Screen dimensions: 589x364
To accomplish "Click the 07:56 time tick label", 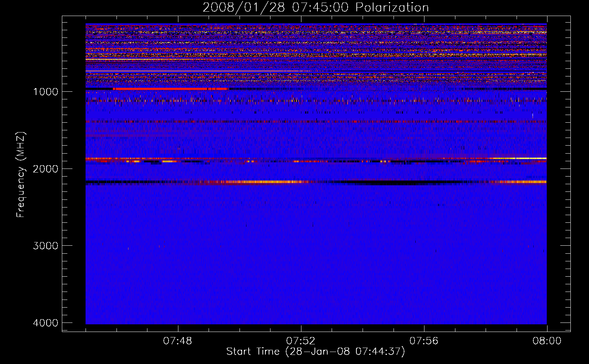I will (x=424, y=341).
